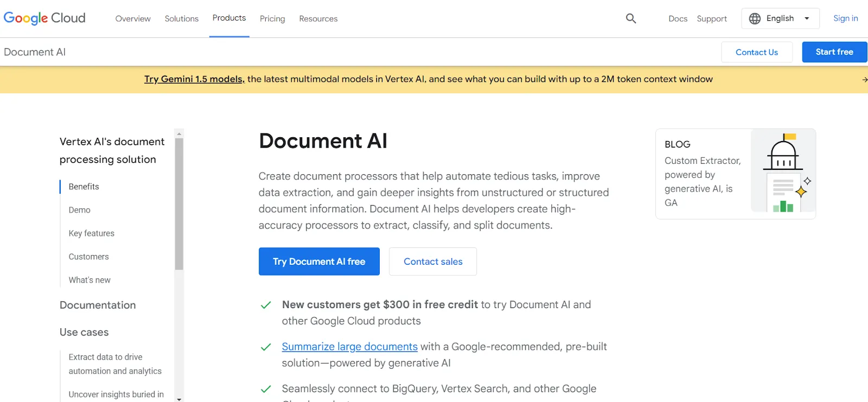Open the Use cases sidebar section
868x402 pixels.
[x=84, y=332]
